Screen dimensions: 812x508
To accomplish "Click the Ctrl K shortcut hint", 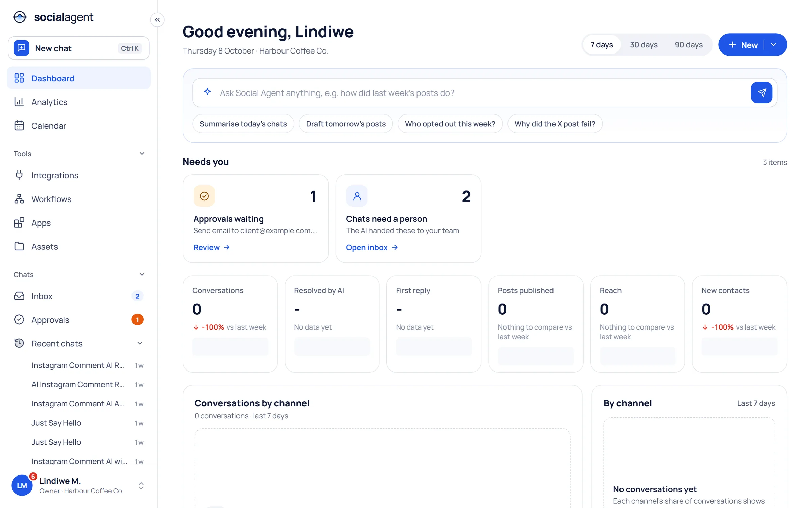I will point(130,48).
